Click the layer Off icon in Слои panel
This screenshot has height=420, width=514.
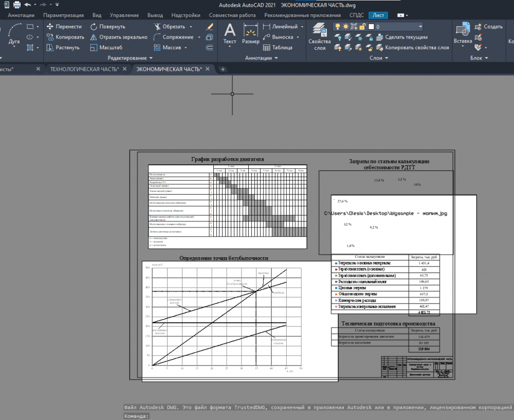click(x=338, y=37)
